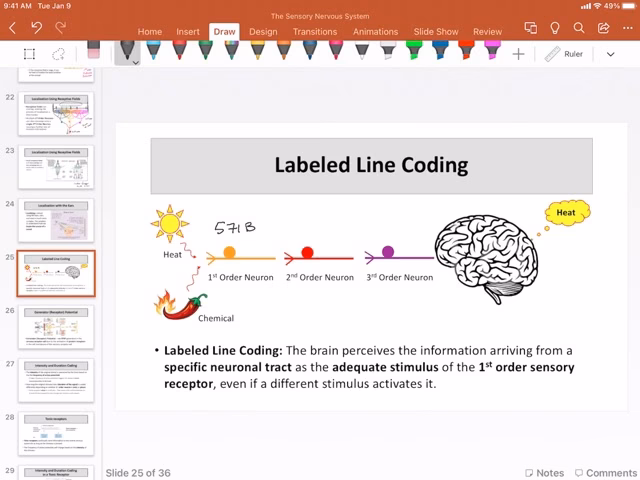Viewport: 640px width, 480px height.
Task: Select the brain image on slide
Action: 486,259
